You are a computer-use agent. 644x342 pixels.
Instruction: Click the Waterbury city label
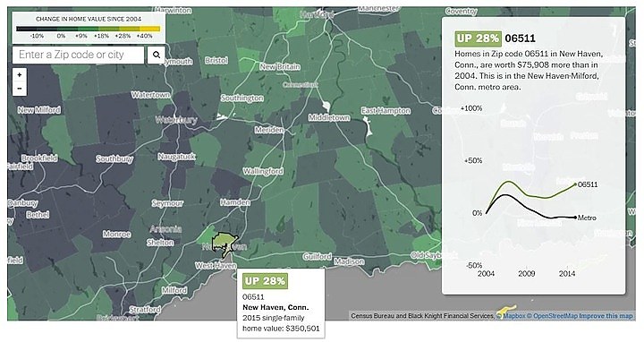(176, 120)
